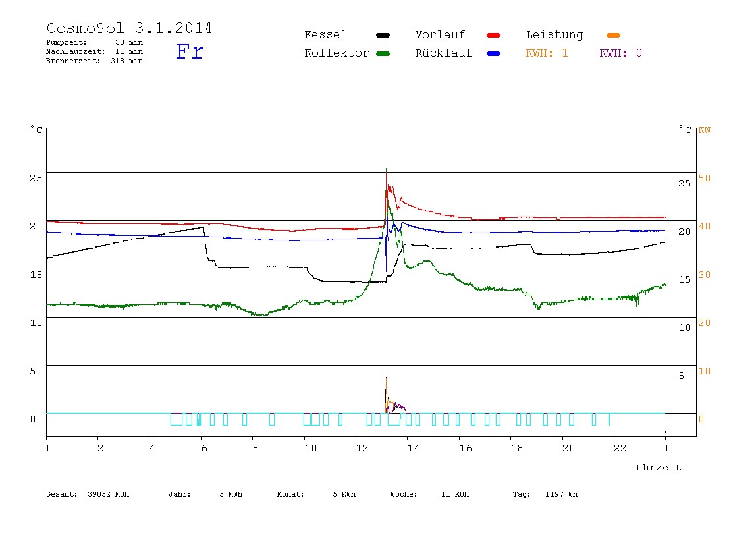Viewport: 756px width, 535px height.
Task: Click the black Kessel legend swatch
Action: (383, 35)
